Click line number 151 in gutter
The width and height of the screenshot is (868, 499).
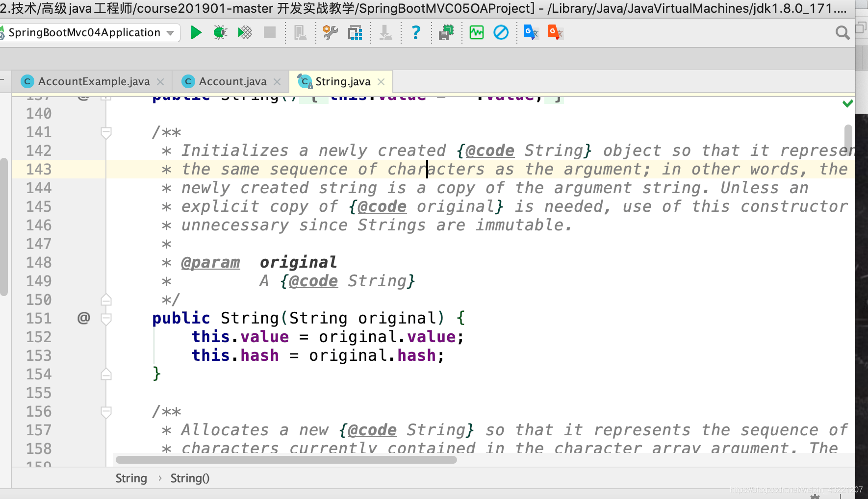(x=39, y=318)
